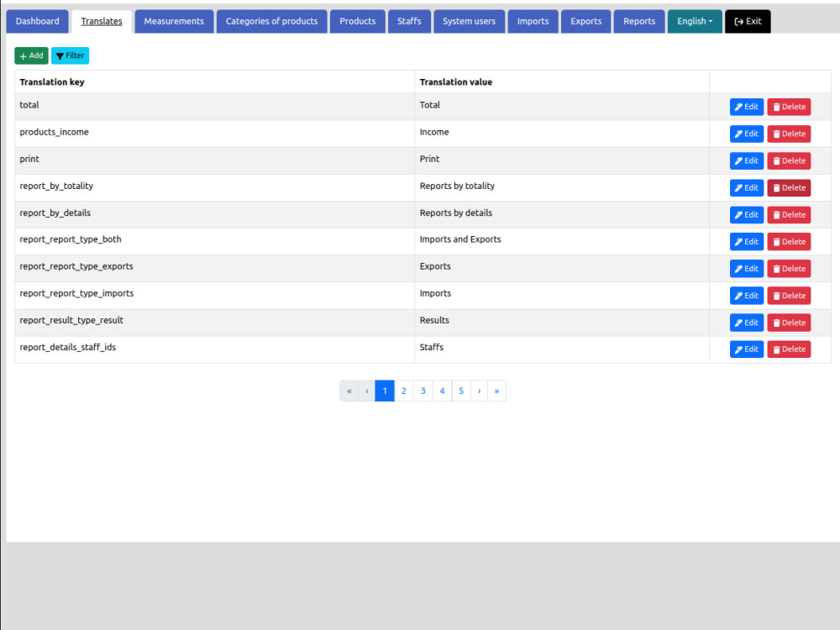The width and height of the screenshot is (840, 630).
Task: Delete the 'total' translation row
Action: click(x=789, y=107)
